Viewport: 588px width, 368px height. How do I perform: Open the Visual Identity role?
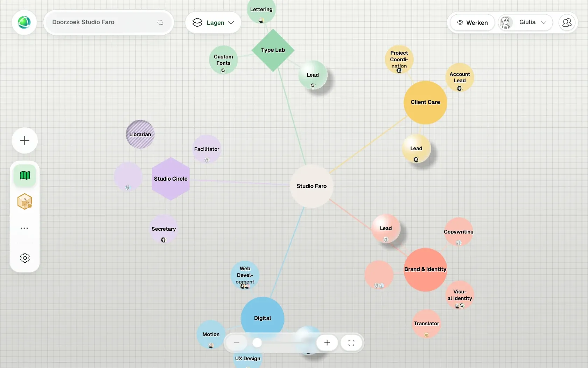point(460,295)
